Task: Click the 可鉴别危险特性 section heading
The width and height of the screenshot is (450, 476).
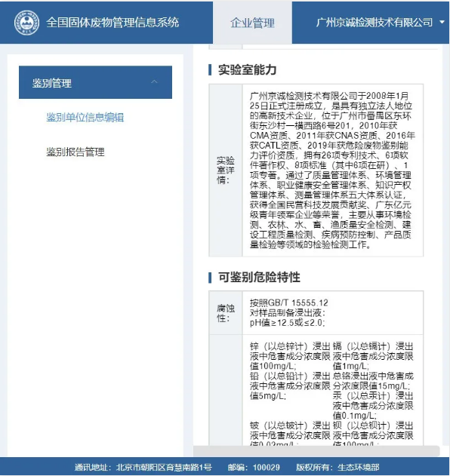Action: pyautogui.click(x=259, y=277)
